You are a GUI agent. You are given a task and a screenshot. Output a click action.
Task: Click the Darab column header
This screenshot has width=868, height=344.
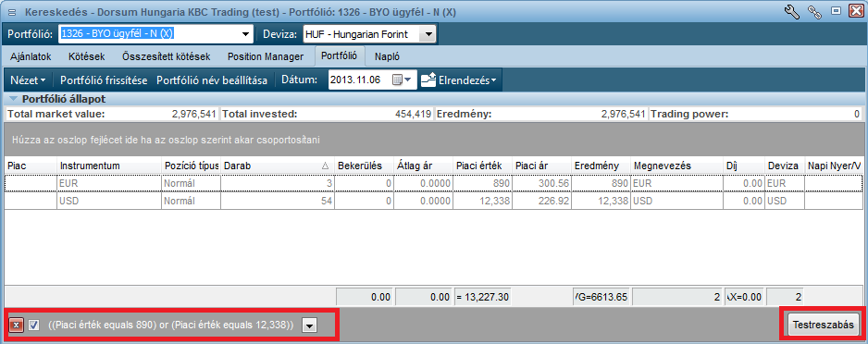[278, 166]
